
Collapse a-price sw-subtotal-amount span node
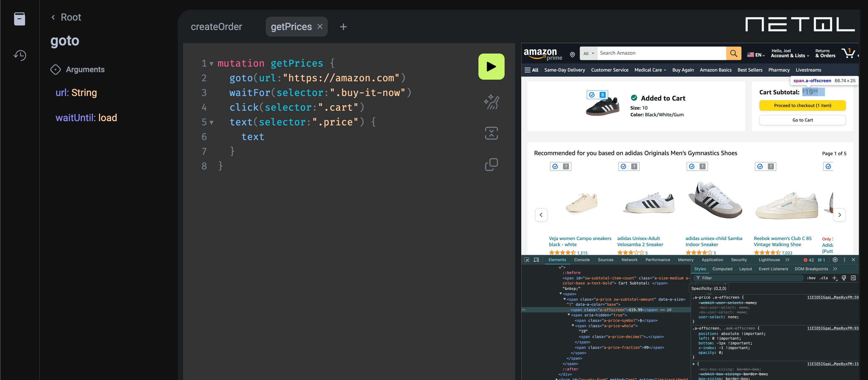pos(564,299)
